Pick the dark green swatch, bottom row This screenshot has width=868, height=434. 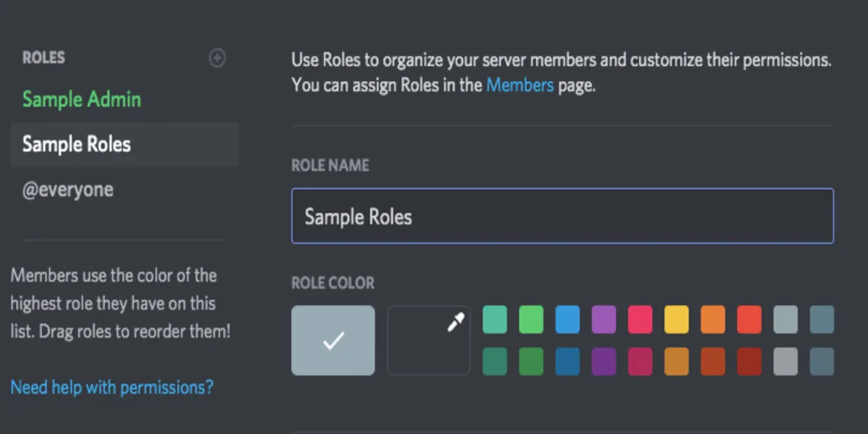(x=532, y=362)
